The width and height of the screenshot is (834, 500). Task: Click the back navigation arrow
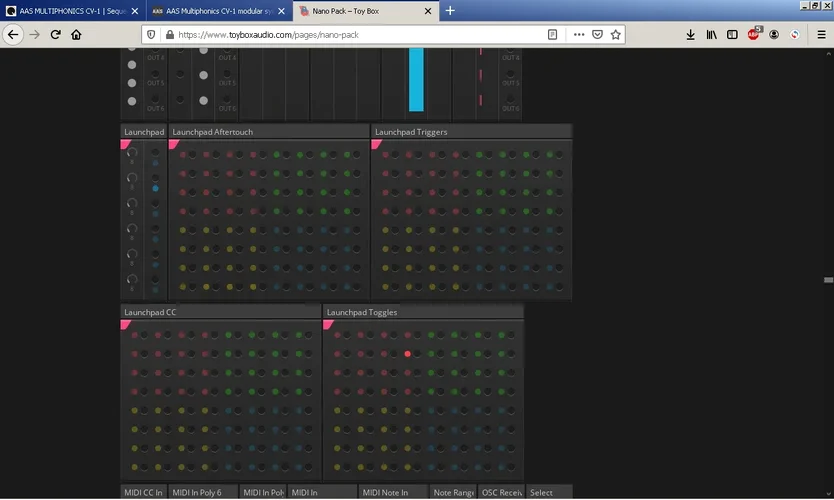[x=14, y=34]
